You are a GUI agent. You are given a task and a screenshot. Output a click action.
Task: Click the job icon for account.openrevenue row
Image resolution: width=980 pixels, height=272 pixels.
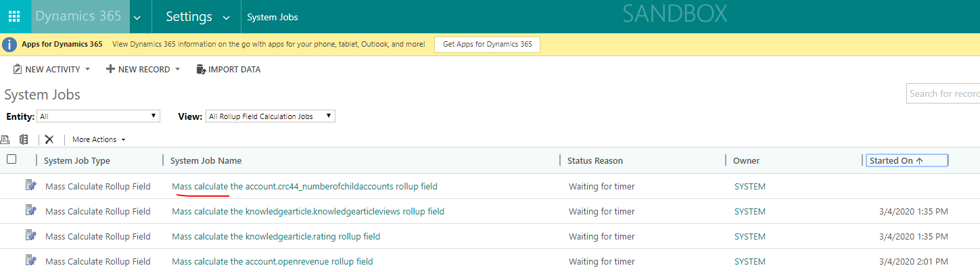(30, 261)
